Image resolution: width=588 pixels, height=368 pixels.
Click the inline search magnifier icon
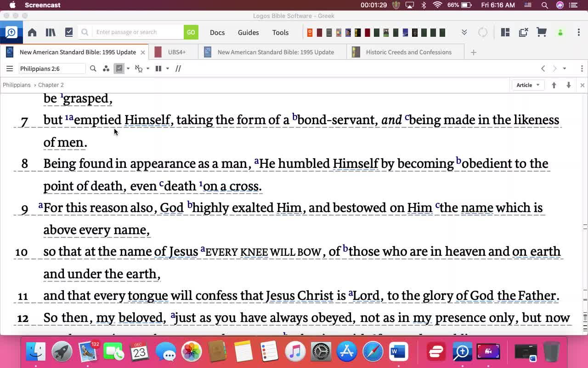tap(93, 69)
